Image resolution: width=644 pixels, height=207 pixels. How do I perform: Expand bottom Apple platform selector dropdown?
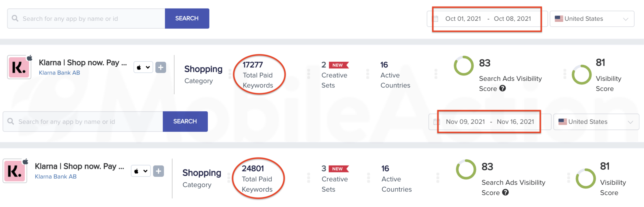(141, 171)
